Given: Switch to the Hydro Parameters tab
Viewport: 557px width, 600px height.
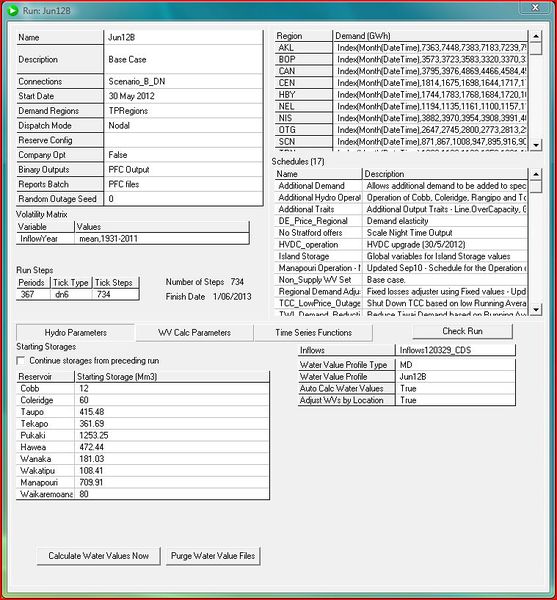Looking at the screenshot, I should point(75,333).
